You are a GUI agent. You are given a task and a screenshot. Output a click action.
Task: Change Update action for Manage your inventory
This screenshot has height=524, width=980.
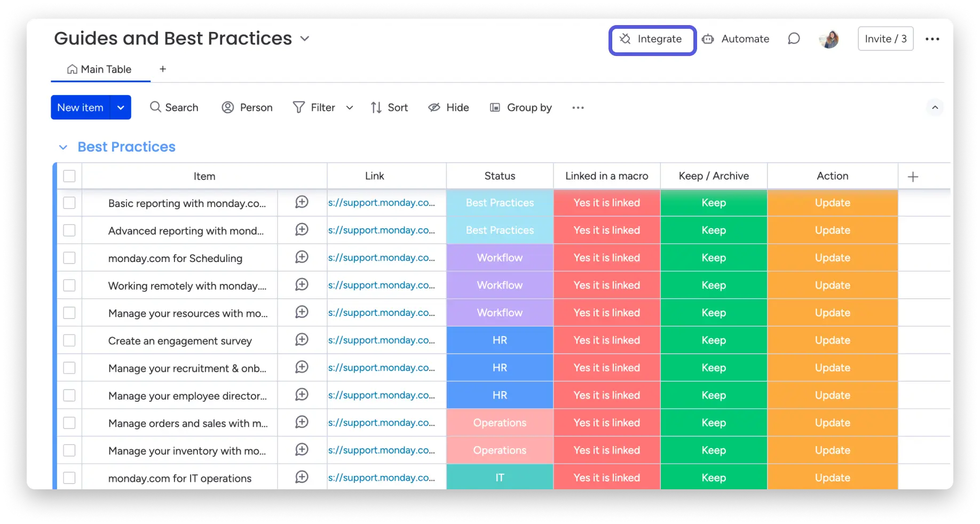tap(833, 450)
